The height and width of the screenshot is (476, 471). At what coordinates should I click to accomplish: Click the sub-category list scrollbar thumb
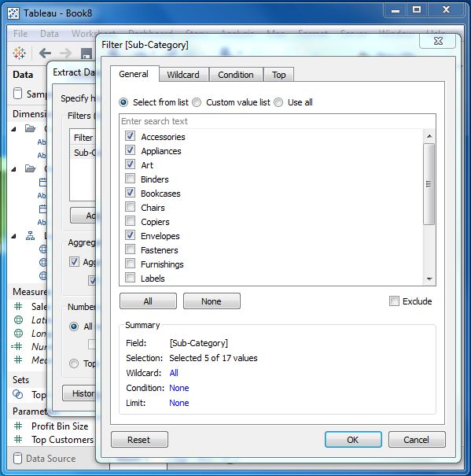429,184
